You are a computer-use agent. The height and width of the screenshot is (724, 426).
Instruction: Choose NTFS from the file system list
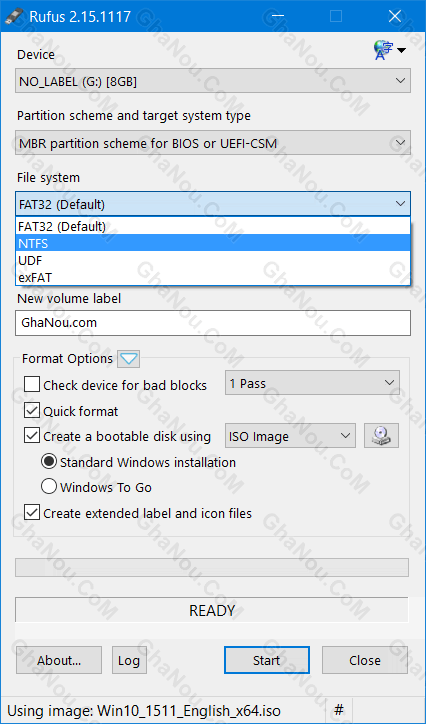point(213,242)
